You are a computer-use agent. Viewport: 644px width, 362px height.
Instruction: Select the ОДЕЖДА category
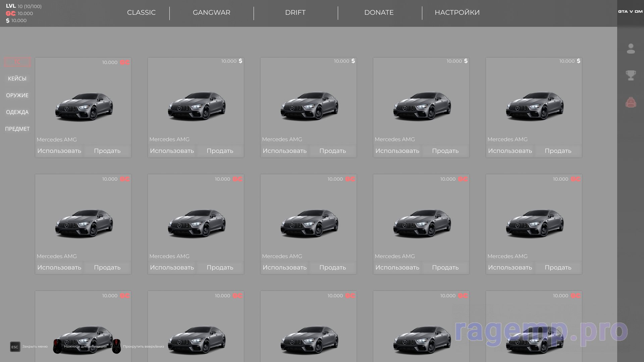pyautogui.click(x=17, y=112)
